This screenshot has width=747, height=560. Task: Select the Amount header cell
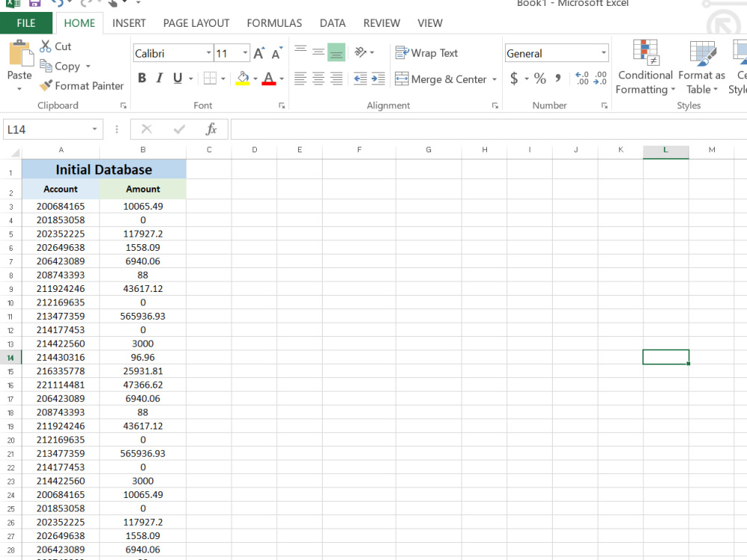[x=143, y=189]
